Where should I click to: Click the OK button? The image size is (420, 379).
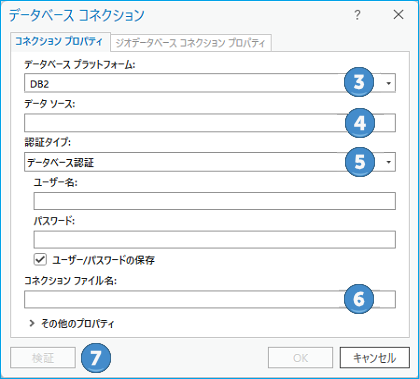(300, 358)
